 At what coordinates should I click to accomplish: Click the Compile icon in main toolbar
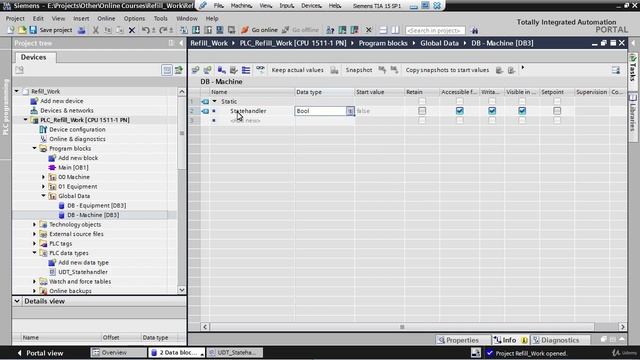coord(184,30)
